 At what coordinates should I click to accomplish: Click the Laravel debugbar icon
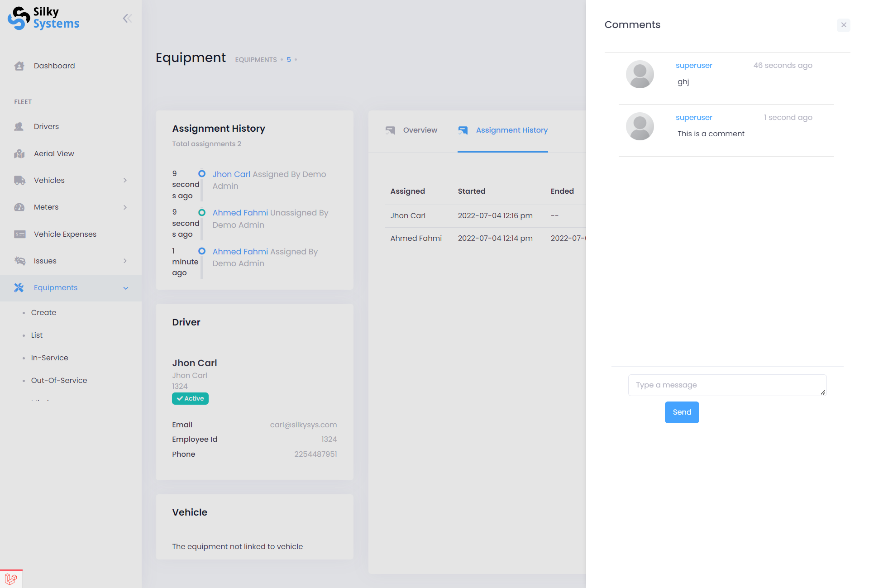(x=11, y=579)
